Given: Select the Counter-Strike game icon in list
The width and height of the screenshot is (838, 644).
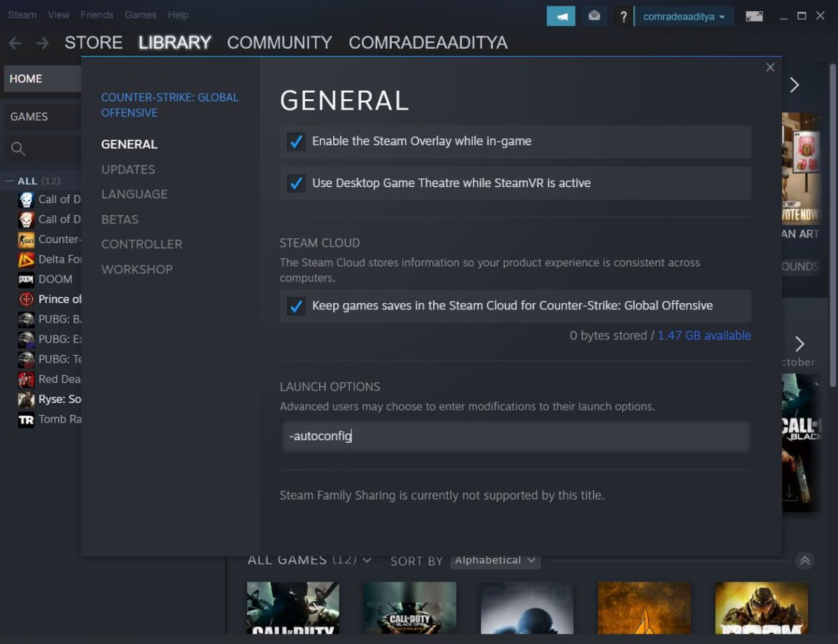Looking at the screenshot, I should (x=27, y=240).
